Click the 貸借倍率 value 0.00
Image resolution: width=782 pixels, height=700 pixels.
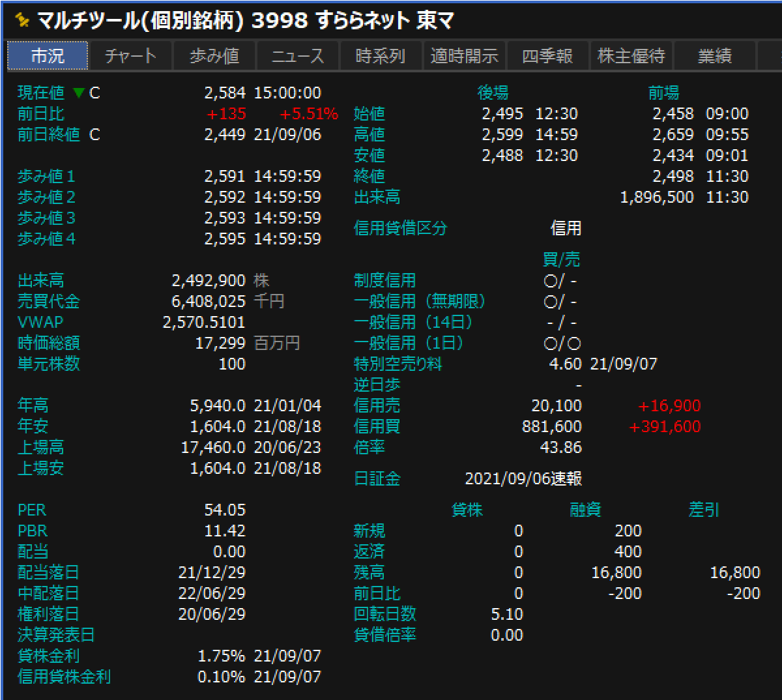[507, 635]
